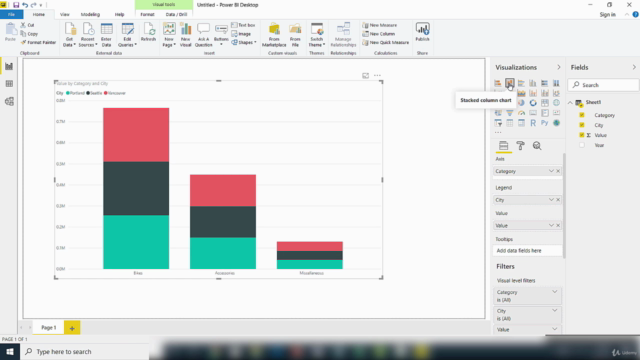Select the Funnel chart visual

509,113
